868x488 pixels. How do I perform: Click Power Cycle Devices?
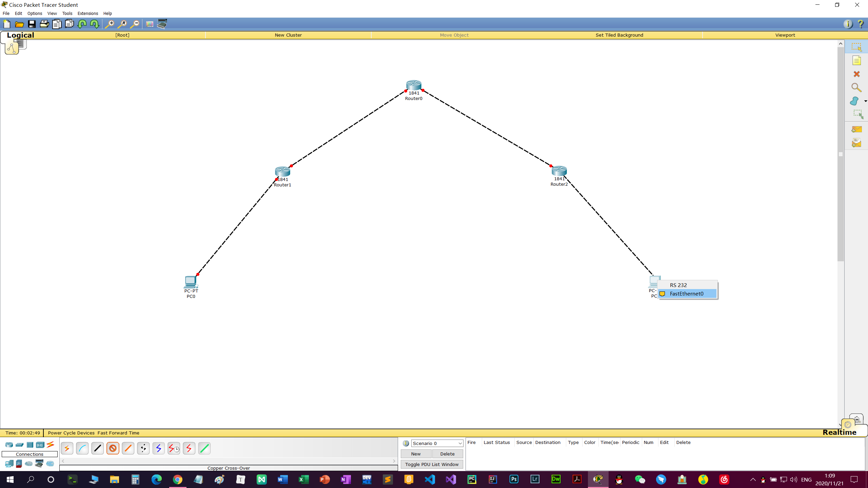pos(71,433)
